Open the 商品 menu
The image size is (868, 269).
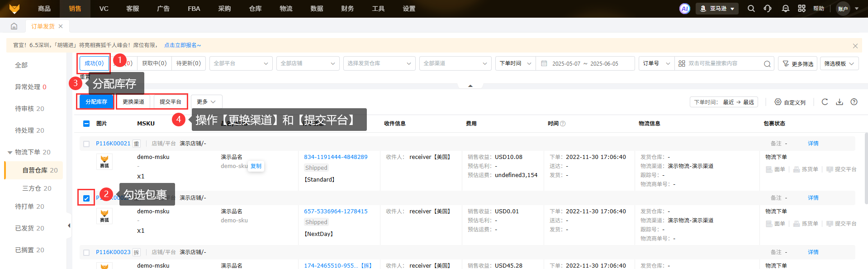tap(44, 9)
